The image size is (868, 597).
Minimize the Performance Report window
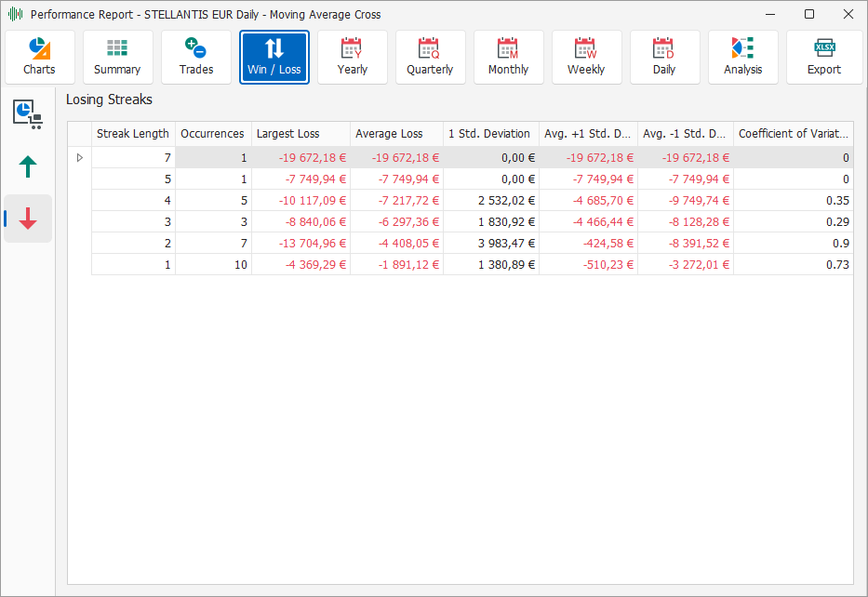[770, 14]
